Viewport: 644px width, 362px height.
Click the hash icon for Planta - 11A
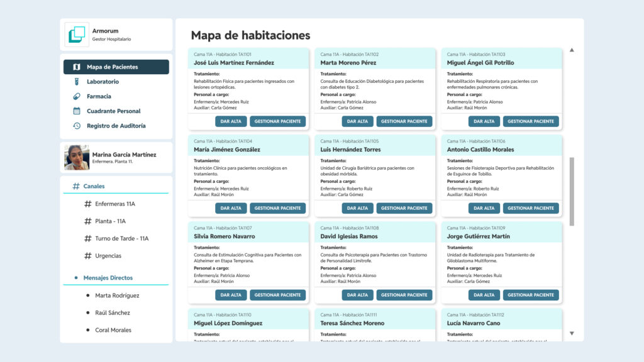click(x=88, y=221)
